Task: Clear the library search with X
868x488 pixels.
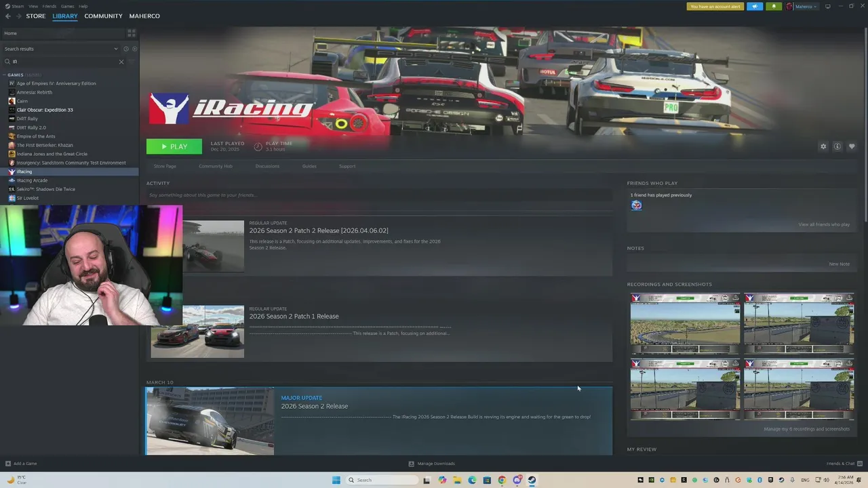Action: tap(121, 62)
